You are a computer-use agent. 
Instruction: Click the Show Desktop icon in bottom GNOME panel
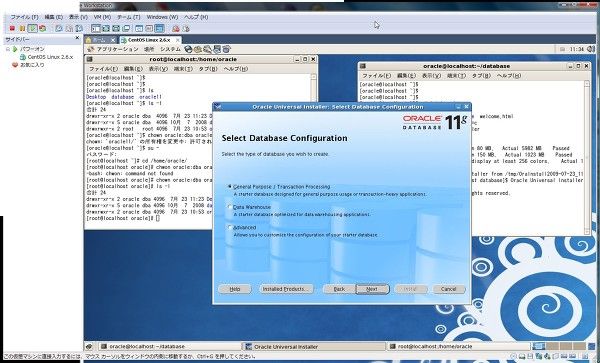pyautogui.click(x=89, y=347)
